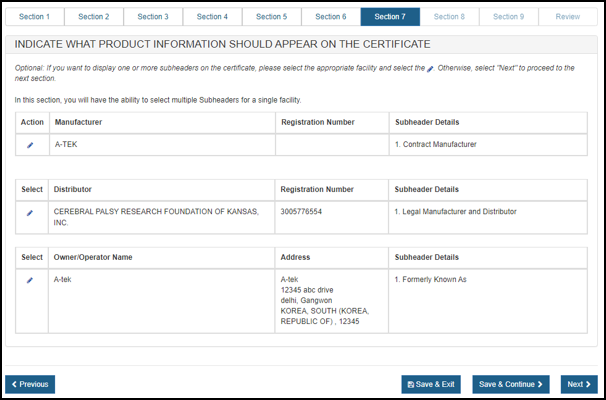Open the Section 5 tab
Image resolution: width=606 pixels, height=400 pixels.
pyautogui.click(x=271, y=17)
